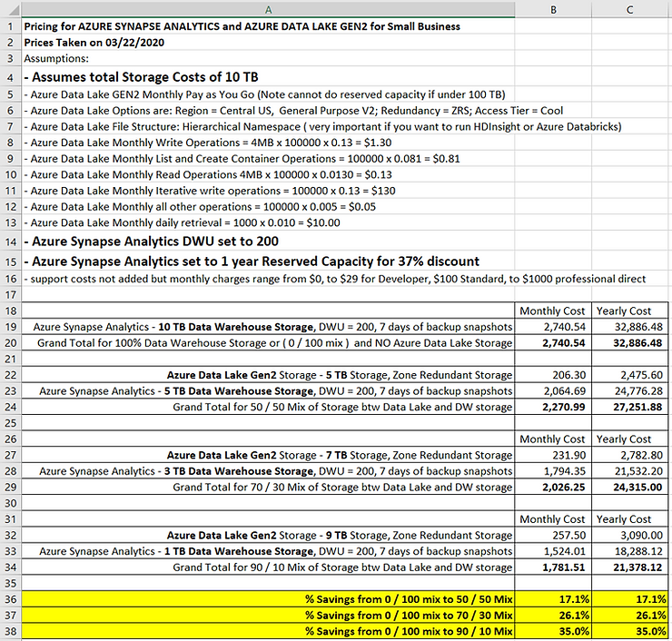The image size is (672, 641).
Task: Click 'Prices Taken on 03/22/2020' cell
Action: click(268, 43)
